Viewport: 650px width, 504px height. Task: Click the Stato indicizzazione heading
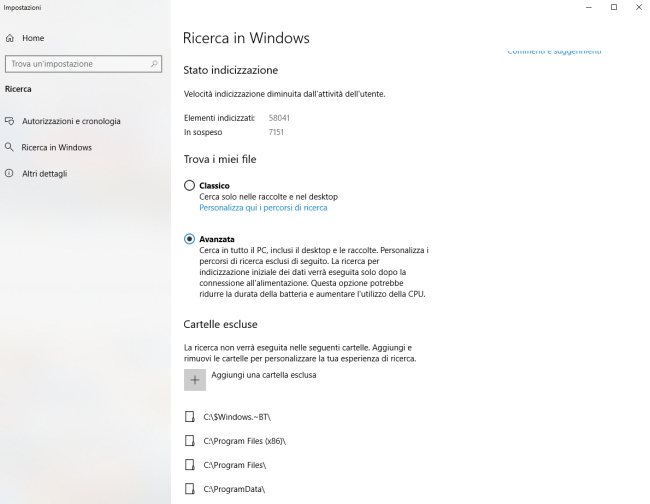pos(230,70)
